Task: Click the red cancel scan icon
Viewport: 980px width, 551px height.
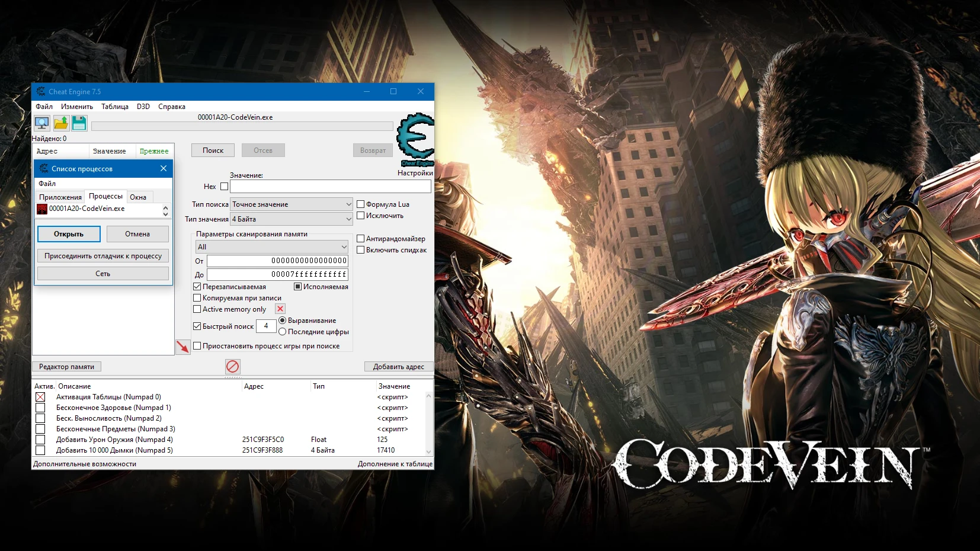Action: [x=232, y=366]
